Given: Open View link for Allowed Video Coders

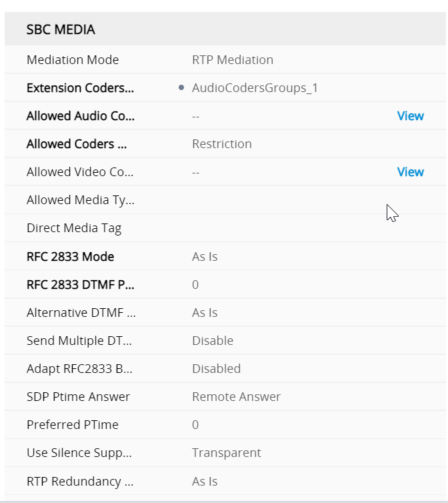Looking at the screenshot, I should pyautogui.click(x=410, y=172).
